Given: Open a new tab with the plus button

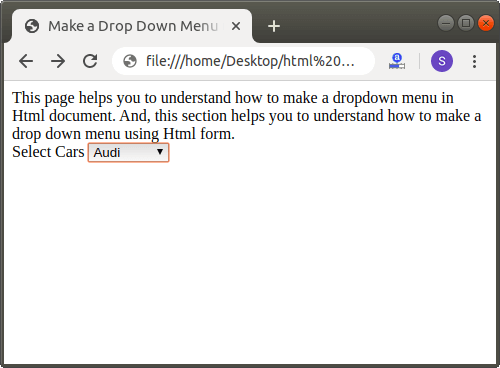Looking at the screenshot, I should [x=274, y=26].
